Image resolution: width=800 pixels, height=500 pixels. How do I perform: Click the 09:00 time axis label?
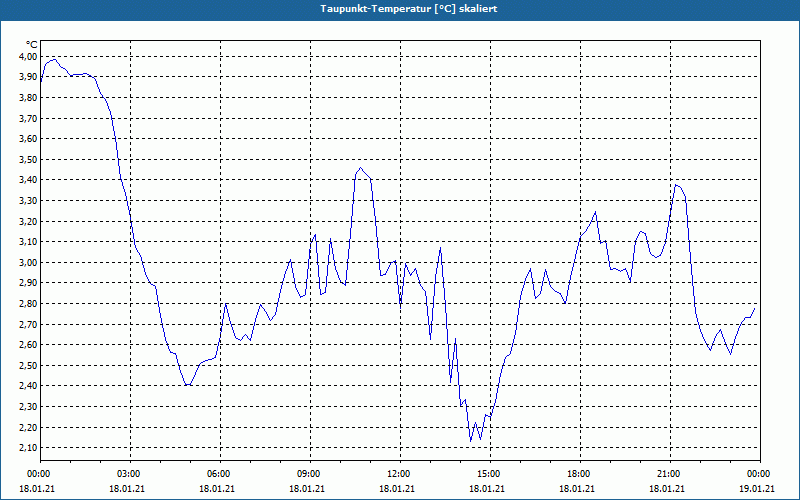tap(310, 474)
